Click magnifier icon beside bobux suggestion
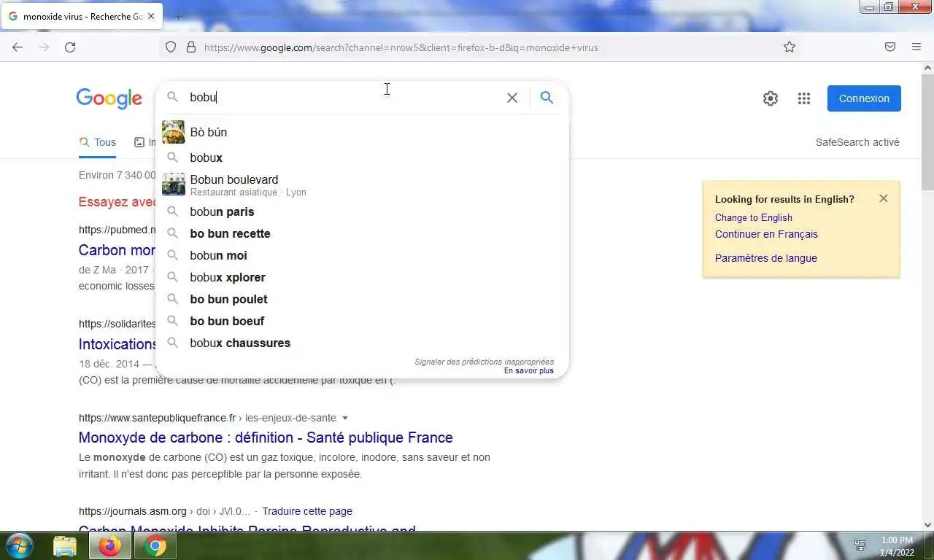Viewport: 934px width, 560px height. (173, 157)
